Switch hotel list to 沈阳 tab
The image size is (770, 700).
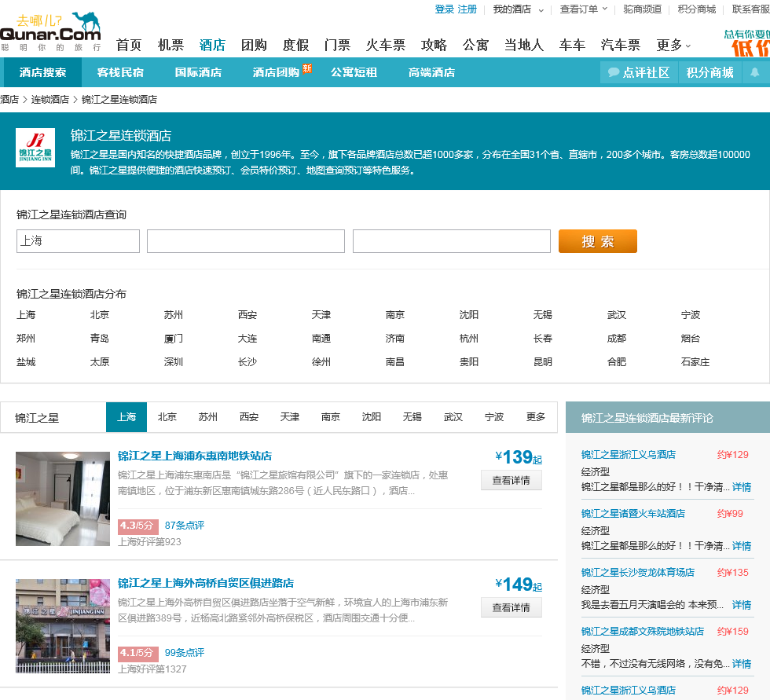coord(371,416)
